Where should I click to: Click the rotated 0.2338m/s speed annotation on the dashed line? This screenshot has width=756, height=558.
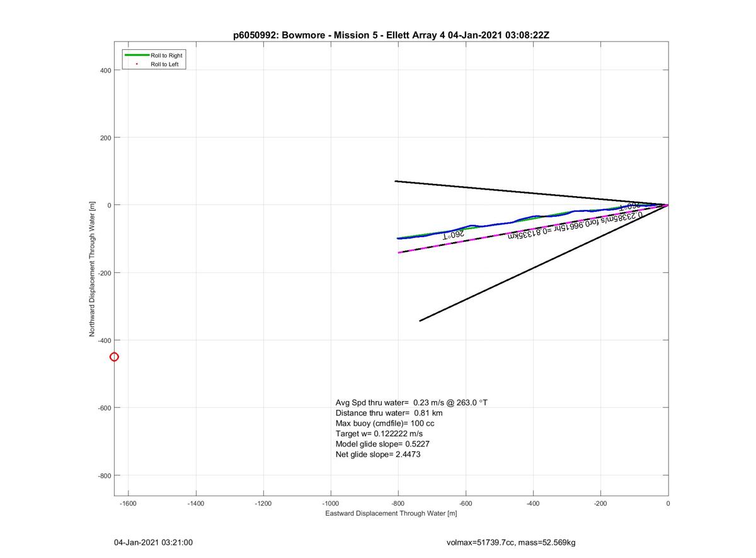pos(575,226)
